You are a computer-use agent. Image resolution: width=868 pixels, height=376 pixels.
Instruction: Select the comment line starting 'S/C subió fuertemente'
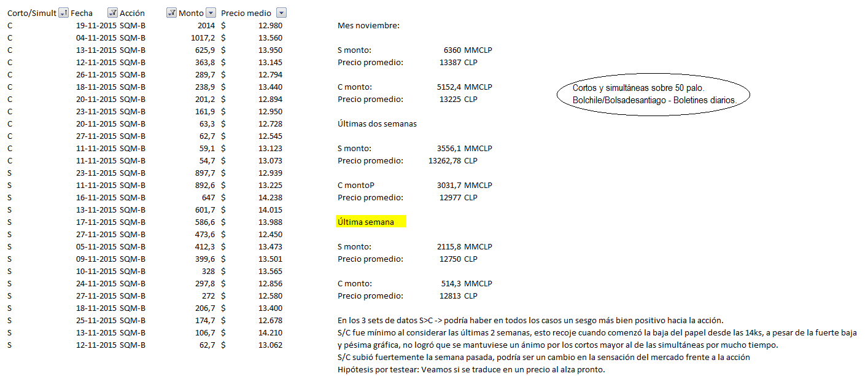pos(543,357)
